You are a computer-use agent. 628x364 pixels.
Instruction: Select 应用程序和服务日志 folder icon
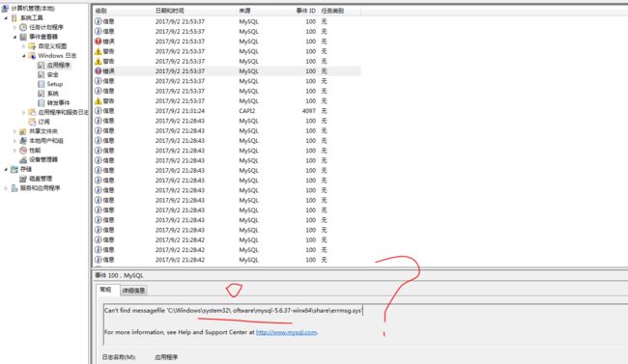coord(32,112)
